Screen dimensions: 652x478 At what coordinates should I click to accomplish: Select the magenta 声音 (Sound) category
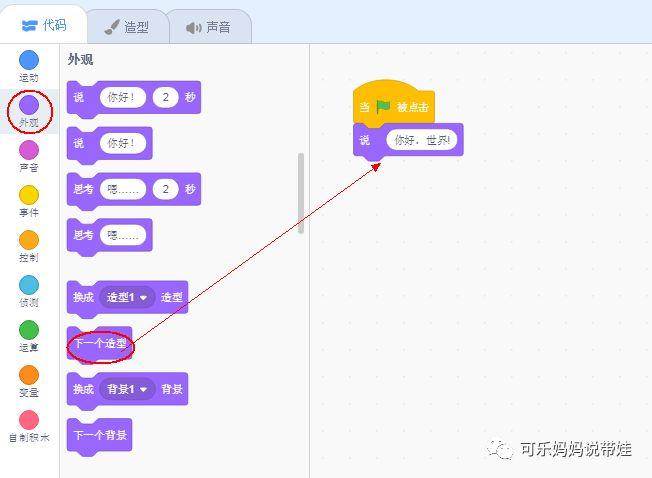click(x=29, y=156)
